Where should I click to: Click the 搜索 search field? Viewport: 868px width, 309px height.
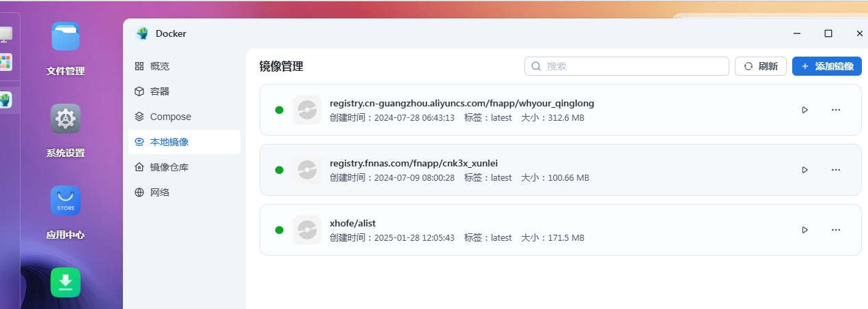[x=627, y=66]
